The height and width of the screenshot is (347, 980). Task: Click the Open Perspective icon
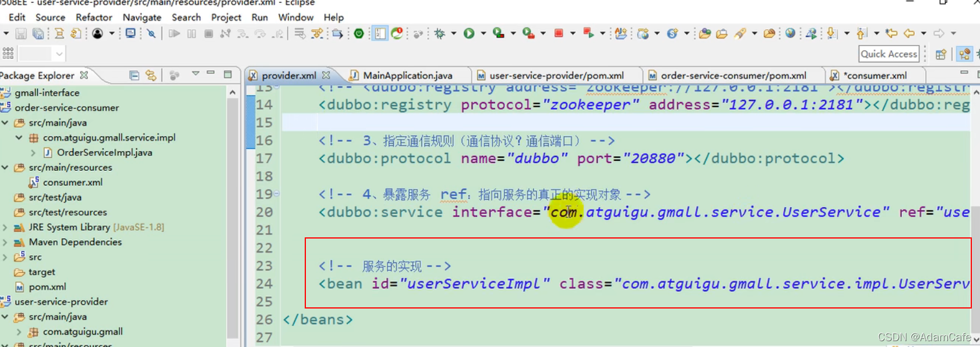coord(940,54)
